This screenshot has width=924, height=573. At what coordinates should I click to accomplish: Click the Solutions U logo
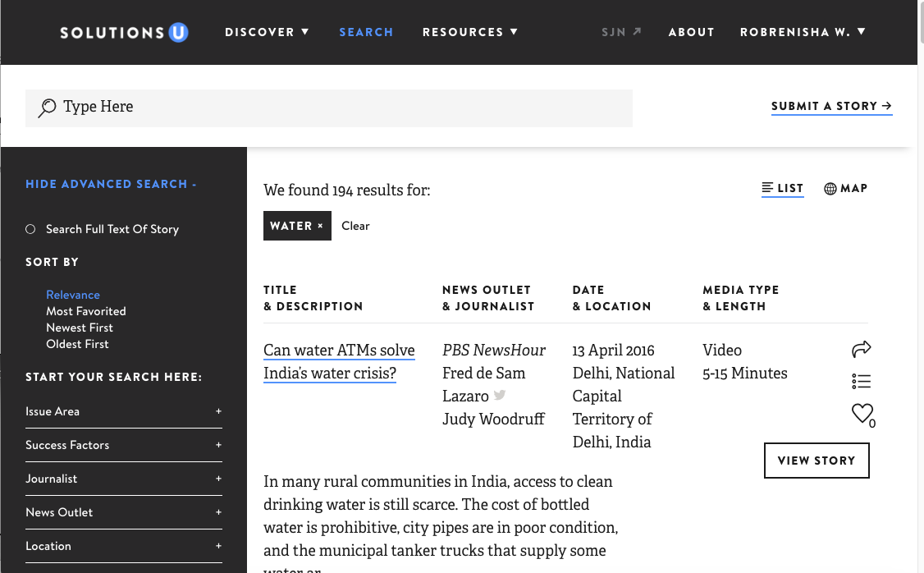(x=124, y=32)
